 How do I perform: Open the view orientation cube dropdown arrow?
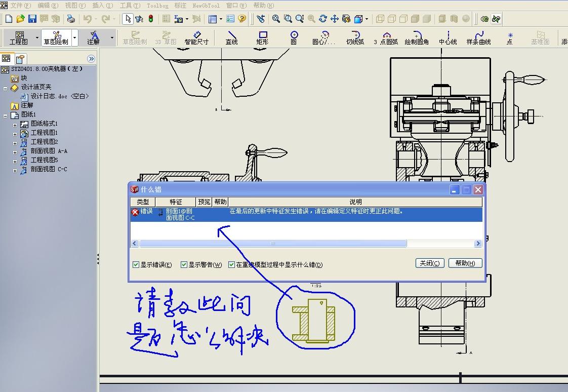367,19
